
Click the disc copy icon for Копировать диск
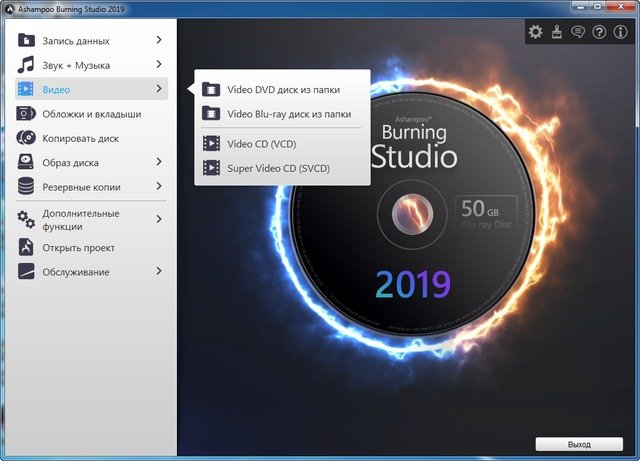(26, 138)
